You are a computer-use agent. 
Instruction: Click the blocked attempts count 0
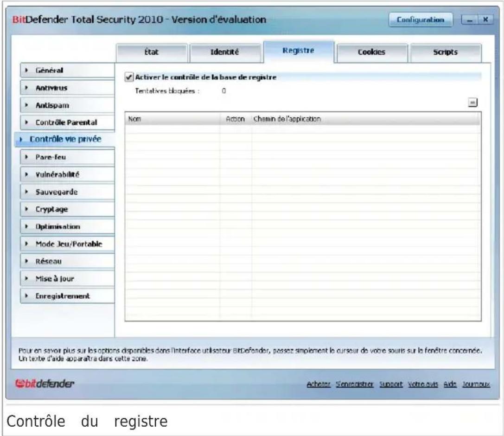[x=223, y=91]
